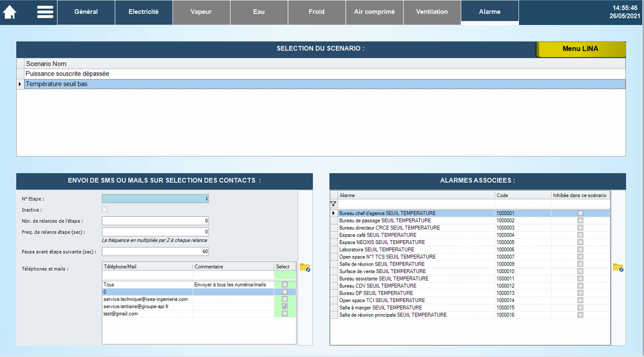
Task: Switch to the Electricité tab
Action: point(143,12)
